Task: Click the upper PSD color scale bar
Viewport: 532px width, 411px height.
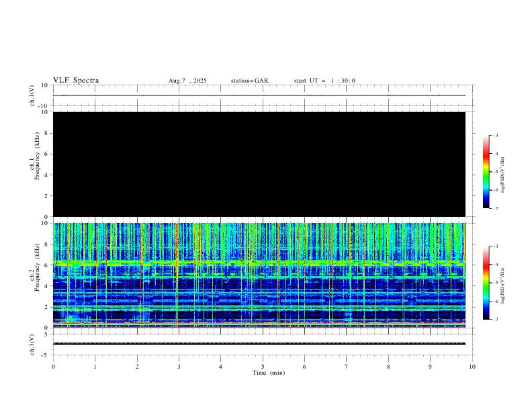Action: point(486,172)
